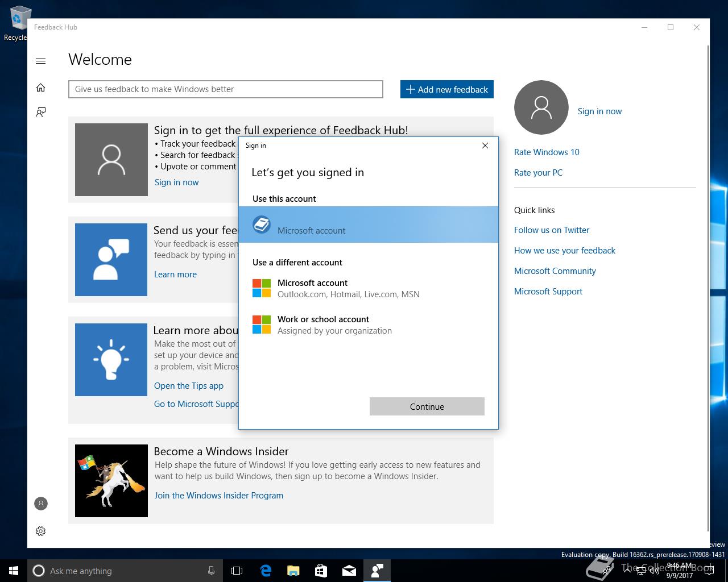Viewport: 728px width, 582px height.
Task: Click the Cortana microphone icon
Action: pos(211,571)
